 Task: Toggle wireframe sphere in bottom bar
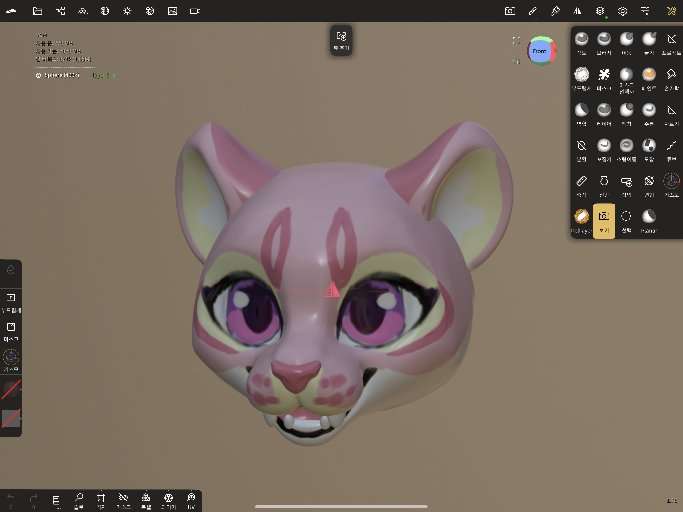[x=169, y=500]
